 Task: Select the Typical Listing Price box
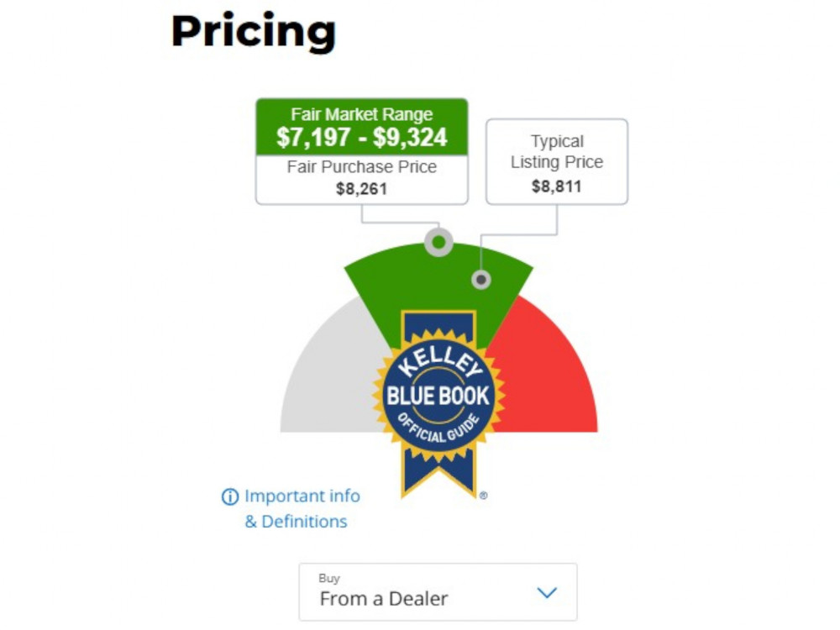tap(557, 162)
